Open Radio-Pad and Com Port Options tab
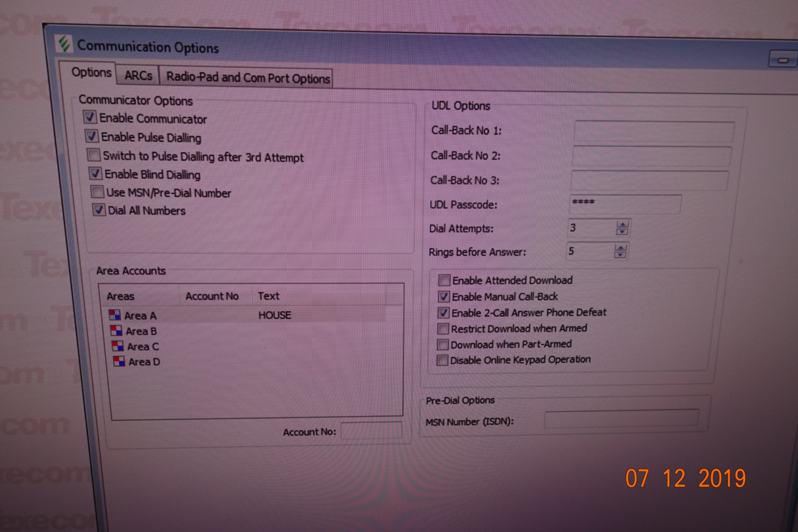 tap(247, 78)
